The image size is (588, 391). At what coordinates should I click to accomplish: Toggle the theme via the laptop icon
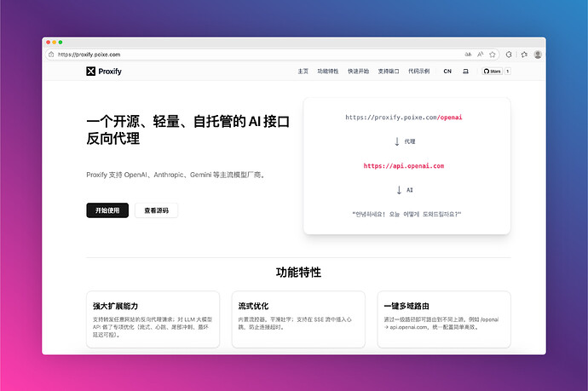(465, 72)
